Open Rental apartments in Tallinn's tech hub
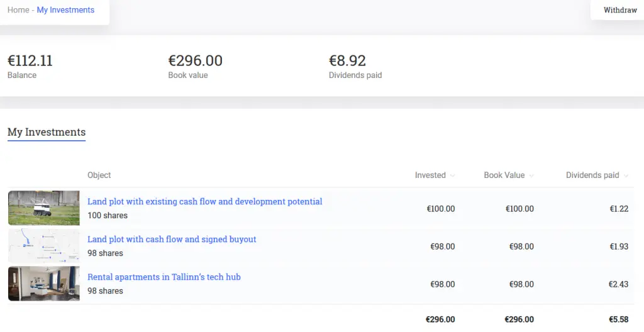 [164, 277]
